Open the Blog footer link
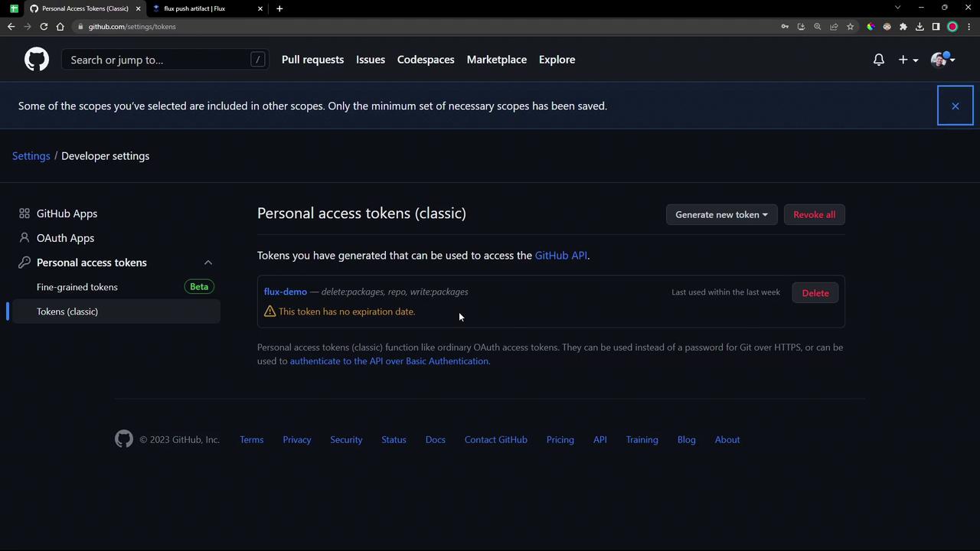 687,440
